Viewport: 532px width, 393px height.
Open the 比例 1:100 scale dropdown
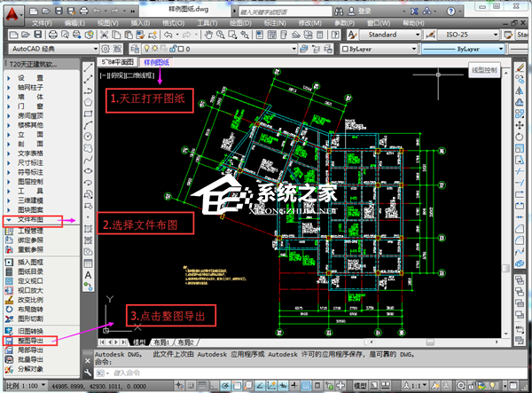tap(26, 386)
